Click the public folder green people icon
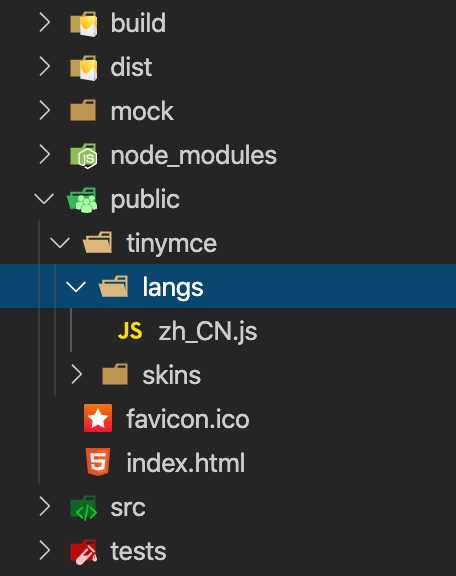Image resolution: width=456 pixels, height=576 pixels. (83, 200)
